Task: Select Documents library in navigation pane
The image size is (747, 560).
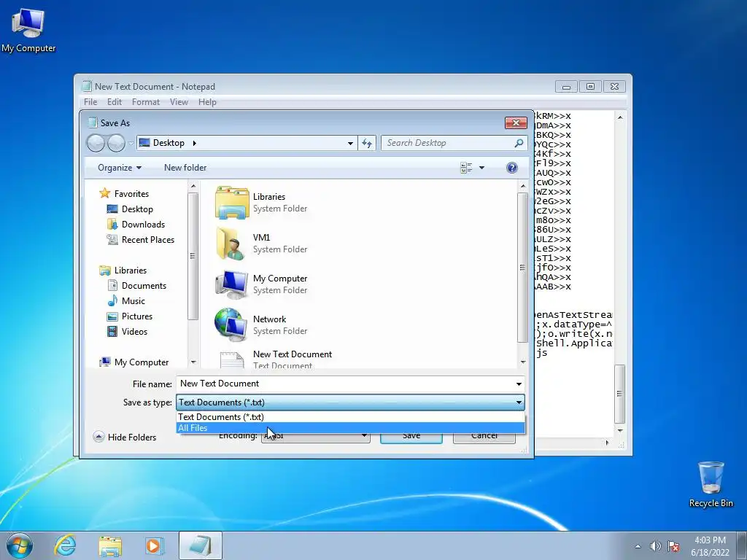Action: [x=144, y=285]
